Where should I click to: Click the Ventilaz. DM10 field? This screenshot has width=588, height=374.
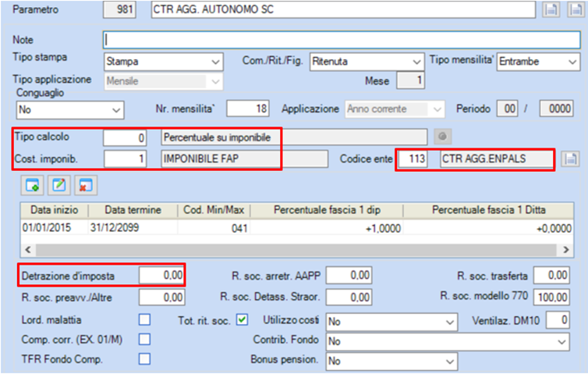point(558,320)
